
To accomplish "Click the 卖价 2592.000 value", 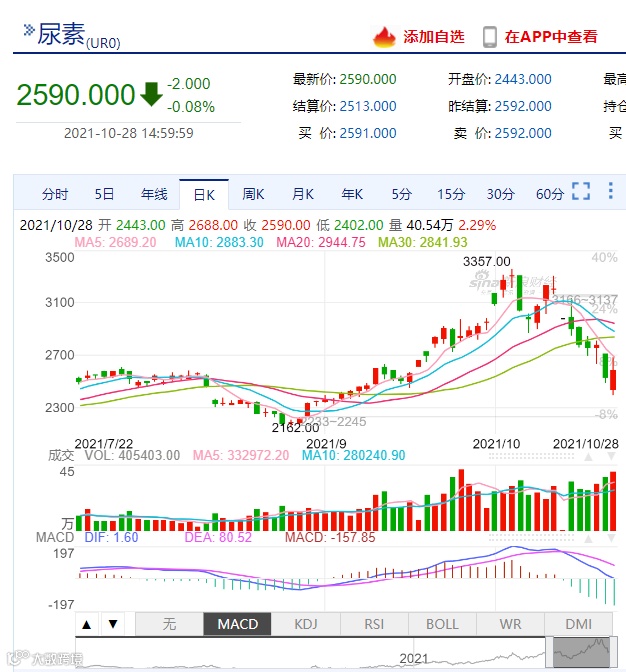I will point(523,133).
